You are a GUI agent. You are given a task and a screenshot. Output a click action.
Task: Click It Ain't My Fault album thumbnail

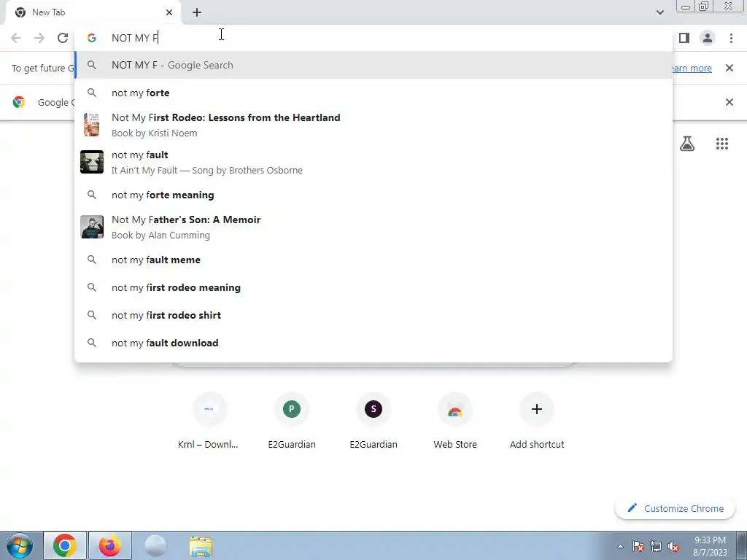click(x=91, y=162)
